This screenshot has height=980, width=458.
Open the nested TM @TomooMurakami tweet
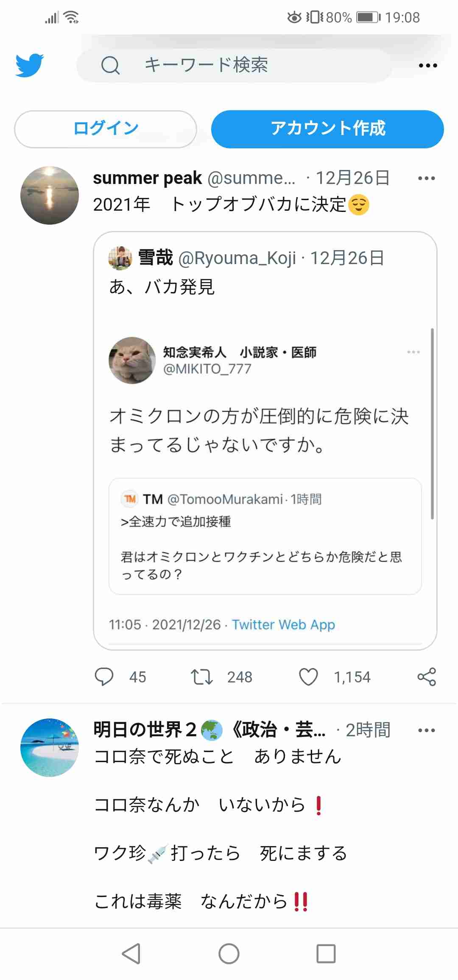[x=265, y=536]
